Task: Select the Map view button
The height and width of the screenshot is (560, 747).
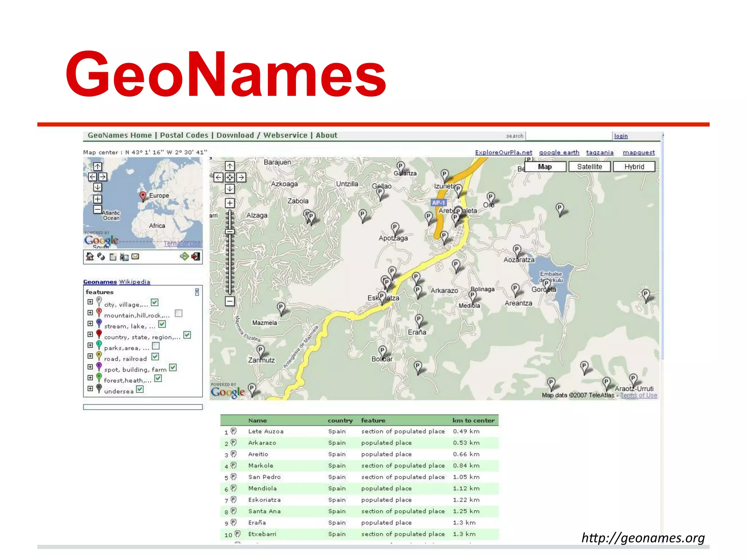Action: click(545, 167)
